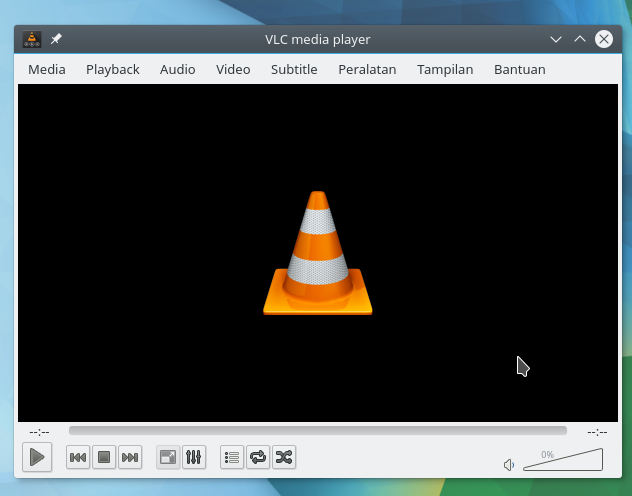Open the Audio menu
The image size is (632, 496).
pyautogui.click(x=177, y=69)
